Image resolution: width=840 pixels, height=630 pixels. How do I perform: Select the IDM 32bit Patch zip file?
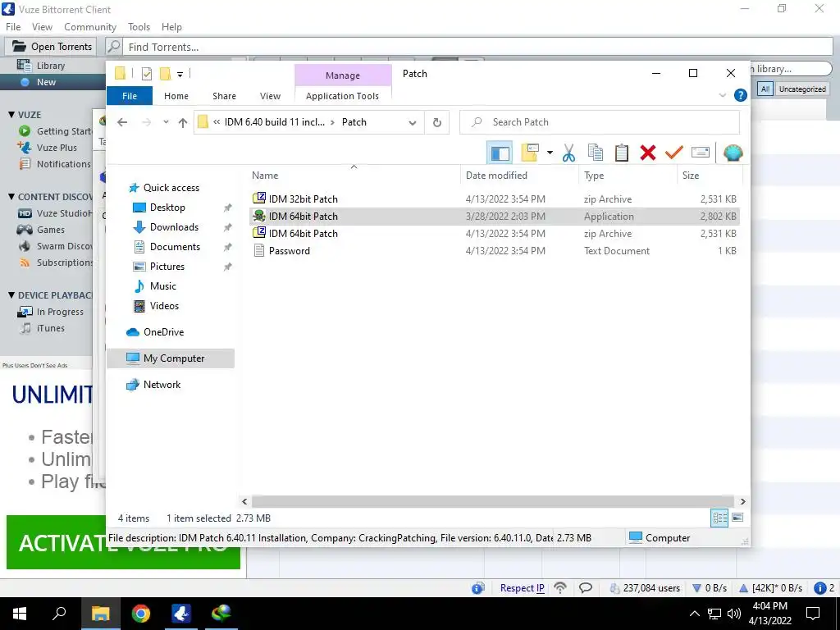[x=495, y=199]
